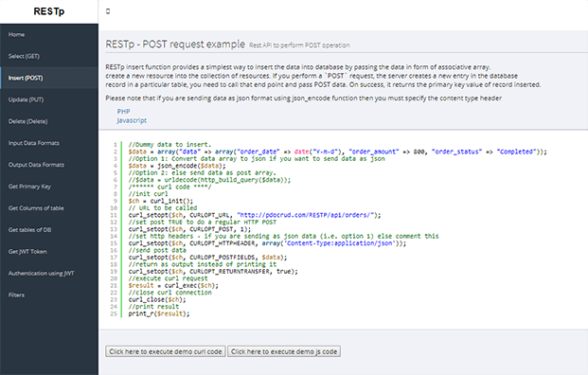Click the RESTp logo title
The width and height of the screenshot is (588, 375).
point(49,11)
